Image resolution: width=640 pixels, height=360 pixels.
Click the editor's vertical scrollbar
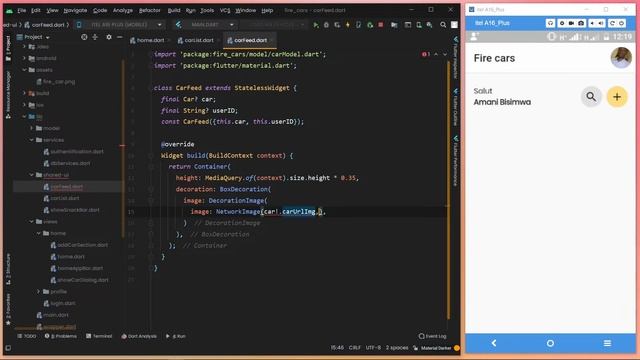448,190
